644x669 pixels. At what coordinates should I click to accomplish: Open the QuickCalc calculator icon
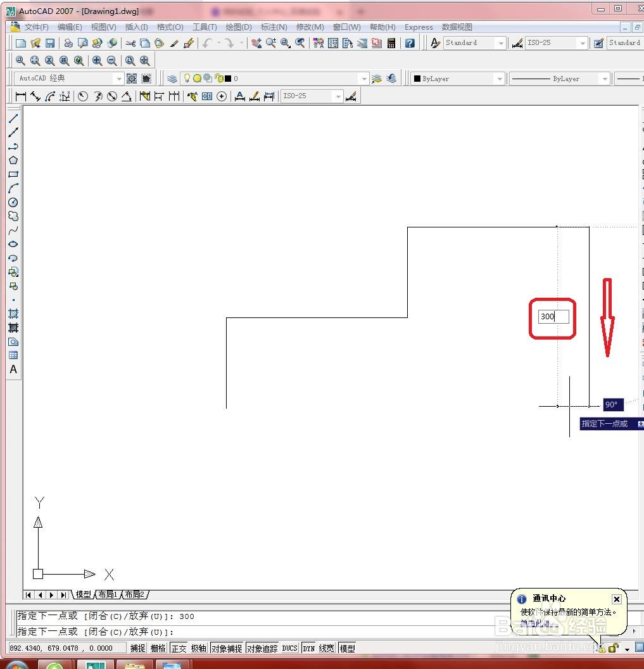click(x=391, y=43)
